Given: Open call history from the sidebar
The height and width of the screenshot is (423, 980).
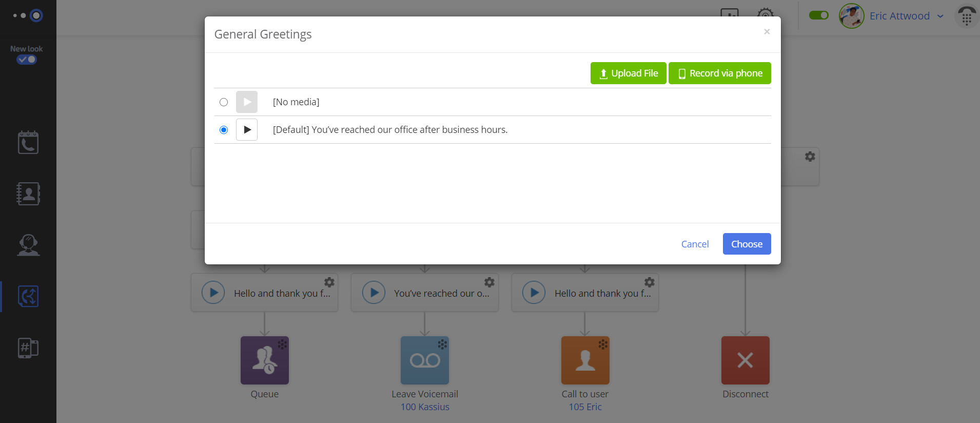Looking at the screenshot, I should pyautogui.click(x=28, y=142).
